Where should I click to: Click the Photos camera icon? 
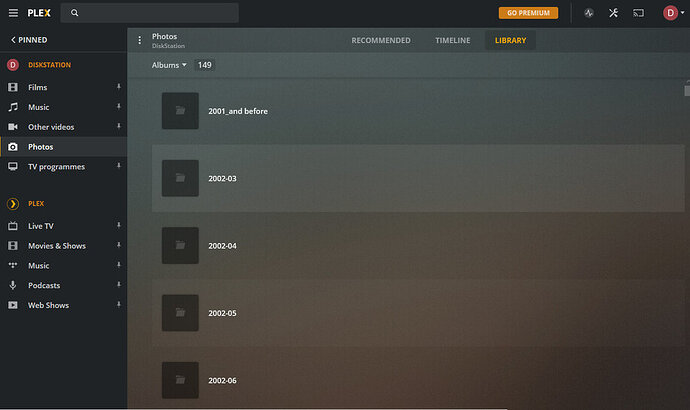click(x=13, y=146)
